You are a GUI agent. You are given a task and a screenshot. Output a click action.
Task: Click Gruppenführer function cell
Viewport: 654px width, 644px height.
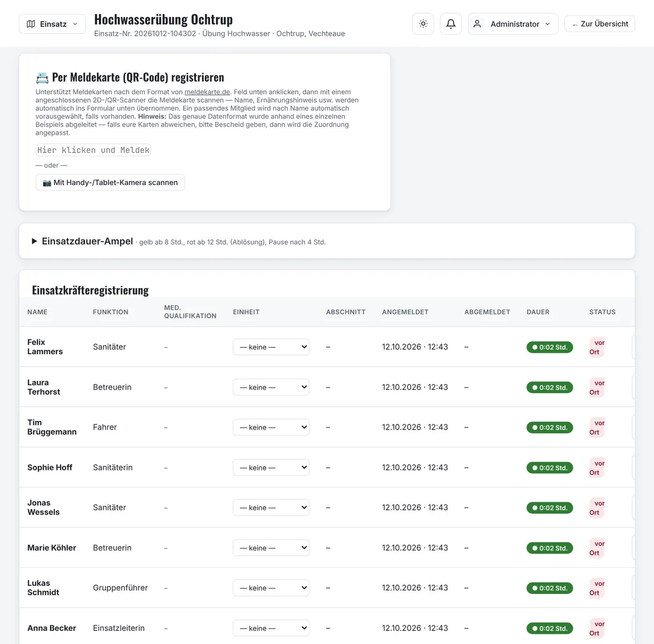click(121, 588)
